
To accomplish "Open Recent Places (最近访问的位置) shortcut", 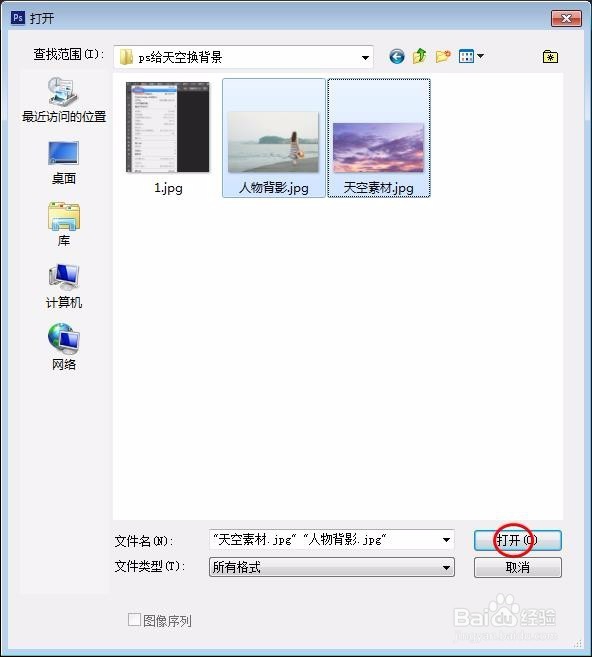I will click(64, 101).
